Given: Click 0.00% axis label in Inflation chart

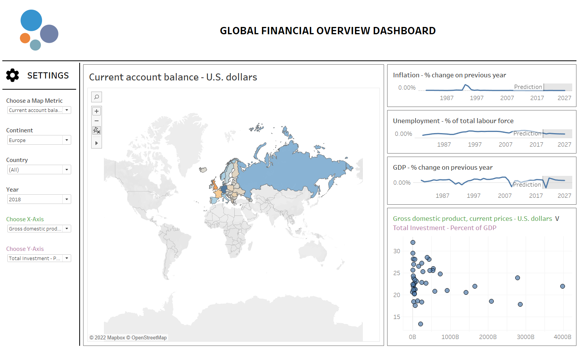Looking at the screenshot, I should (407, 88).
